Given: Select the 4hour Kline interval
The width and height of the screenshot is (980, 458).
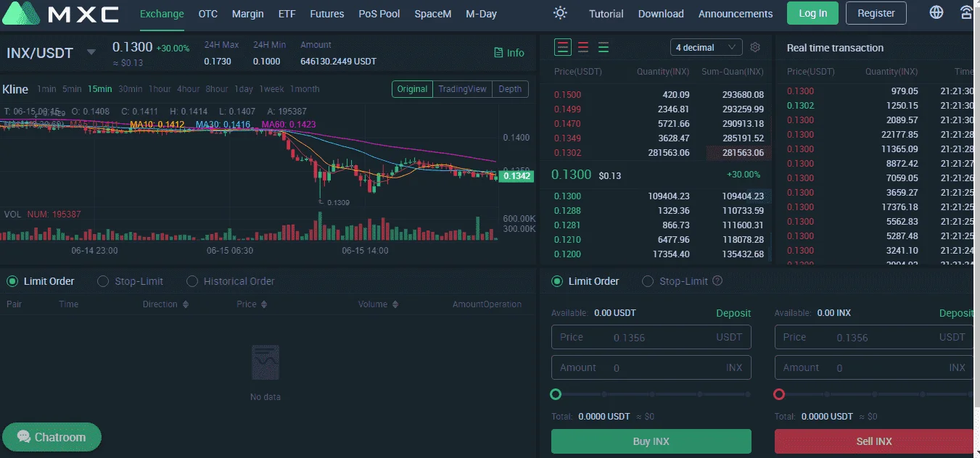Looking at the screenshot, I should 189,89.
